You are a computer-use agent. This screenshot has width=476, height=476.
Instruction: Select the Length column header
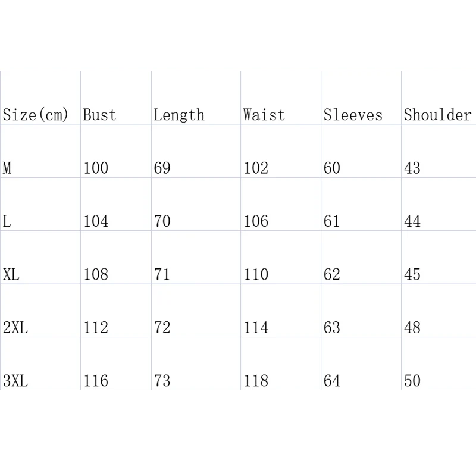coord(196,98)
